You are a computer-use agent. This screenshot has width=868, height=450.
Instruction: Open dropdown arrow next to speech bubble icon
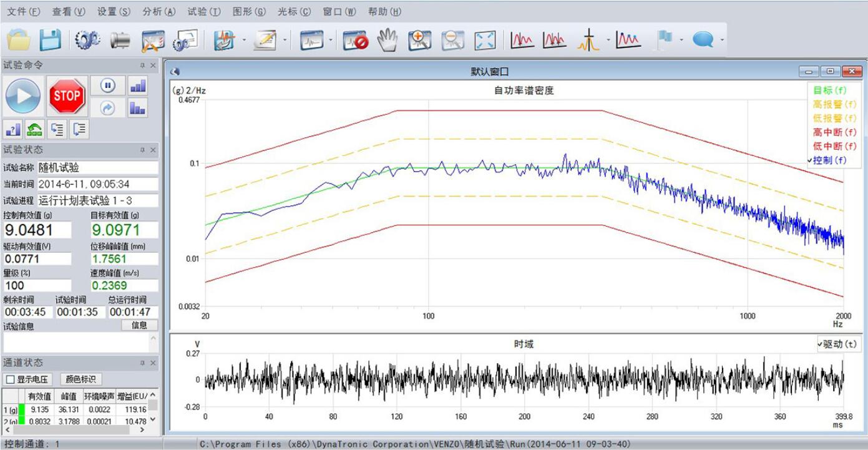point(722,41)
